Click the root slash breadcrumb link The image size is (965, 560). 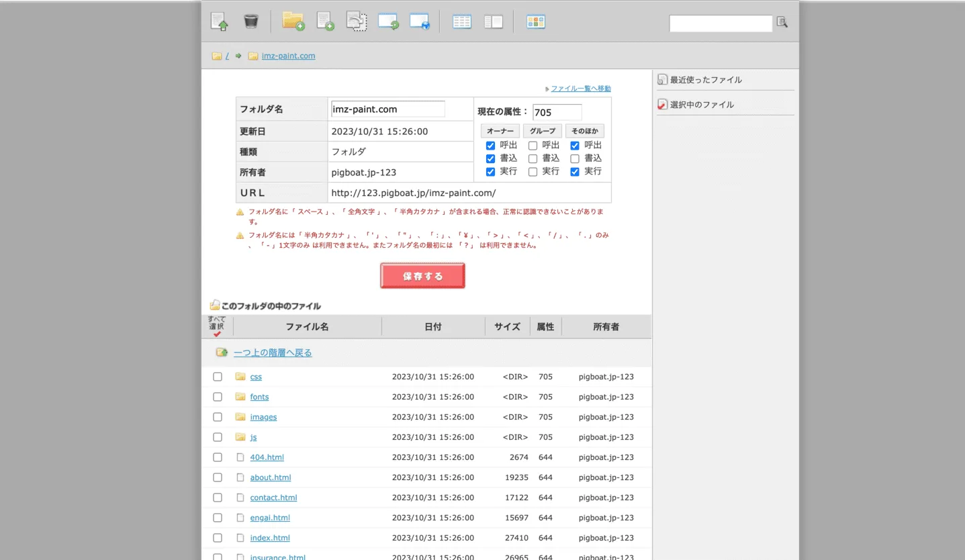pos(227,56)
